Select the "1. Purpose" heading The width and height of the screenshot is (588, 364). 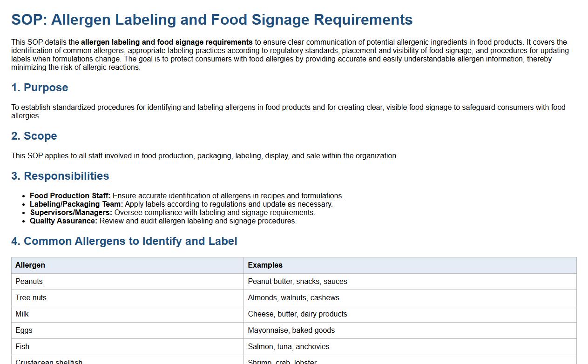tap(40, 88)
